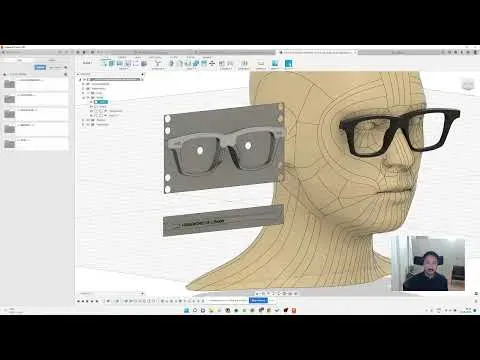Switch to second toolbar tab (Surface)
The height and width of the screenshot is (360, 480).
tap(122, 58)
